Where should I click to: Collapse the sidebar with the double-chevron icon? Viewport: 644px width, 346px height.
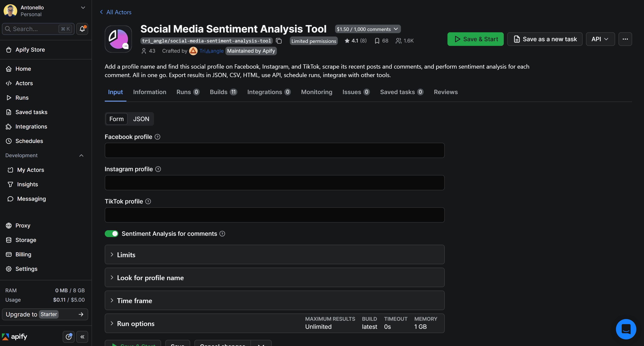pos(82,337)
